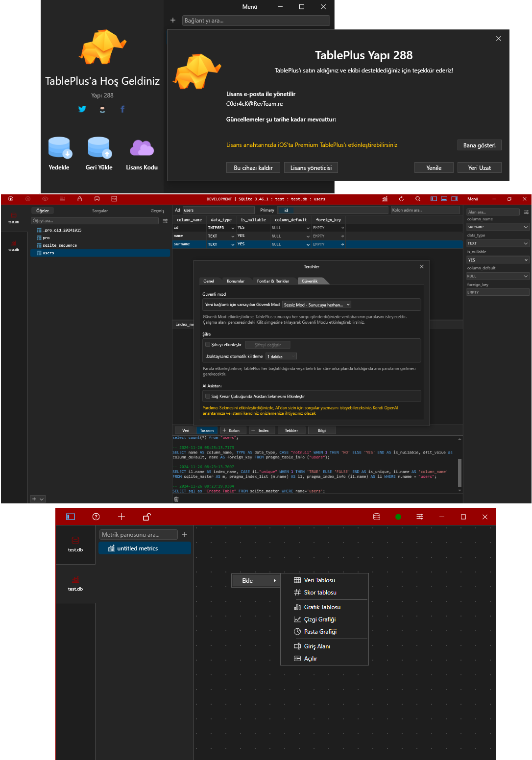The height and width of the screenshot is (760, 532).
Task: Click the Bu cihazı kaldır button
Action: click(x=253, y=167)
